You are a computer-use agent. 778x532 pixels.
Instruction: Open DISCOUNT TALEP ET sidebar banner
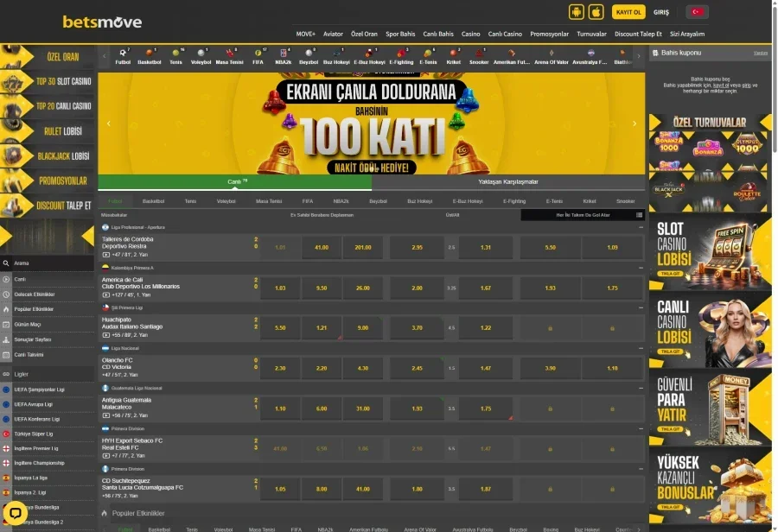(x=48, y=206)
